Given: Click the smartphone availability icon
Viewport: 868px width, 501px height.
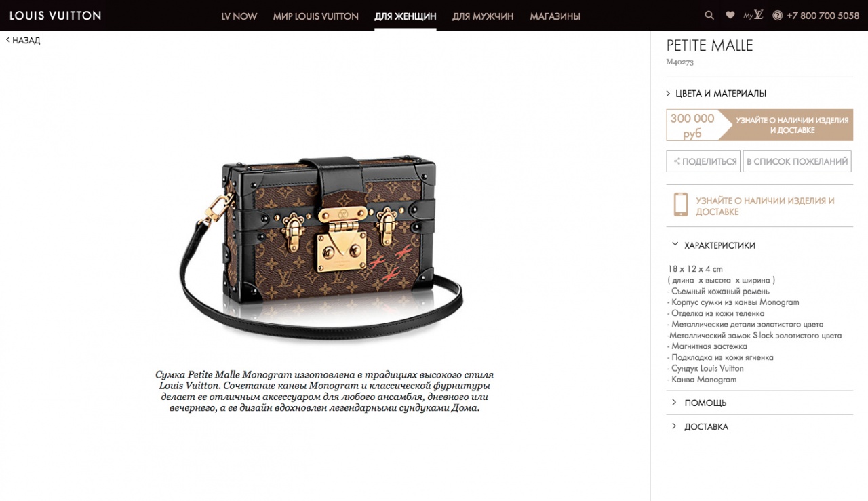Looking at the screenshot, I should pyautogui.click(x=680, y=205).
